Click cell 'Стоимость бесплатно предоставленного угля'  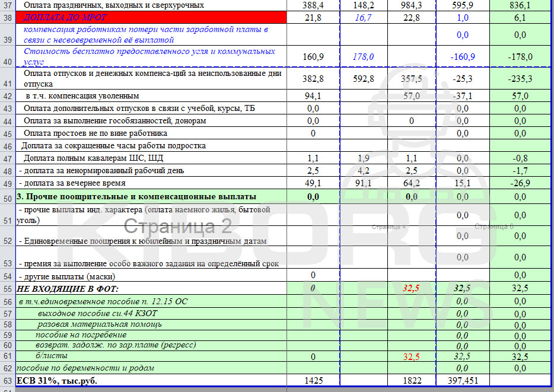151,56
